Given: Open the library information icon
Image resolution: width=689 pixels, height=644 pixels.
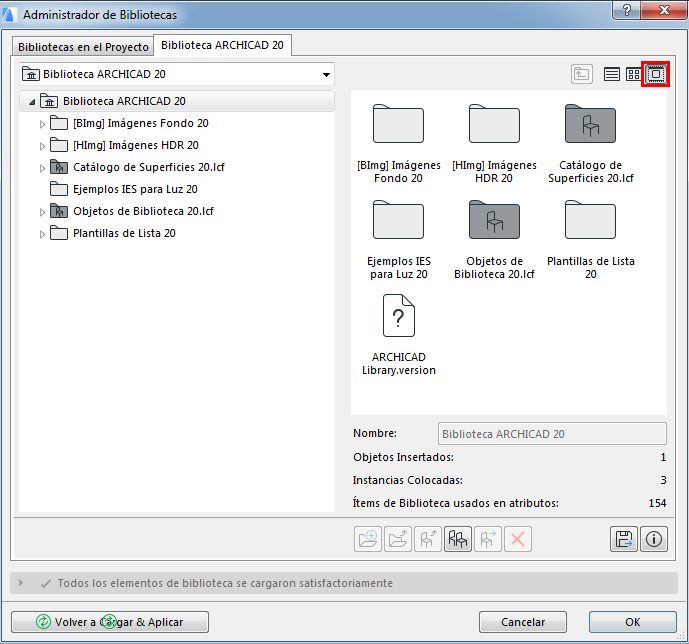Looking at the screenshot, I should [654, 539].
